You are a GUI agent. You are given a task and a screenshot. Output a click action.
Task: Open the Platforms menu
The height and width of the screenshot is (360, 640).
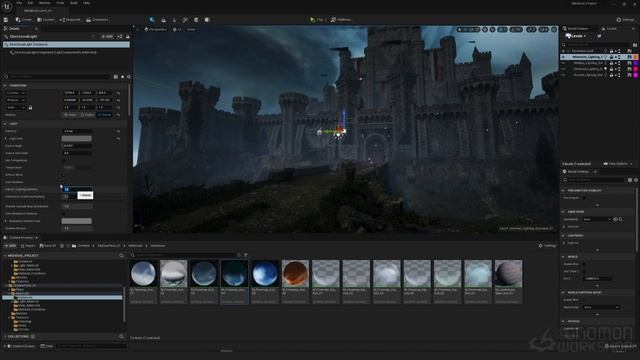341,20
